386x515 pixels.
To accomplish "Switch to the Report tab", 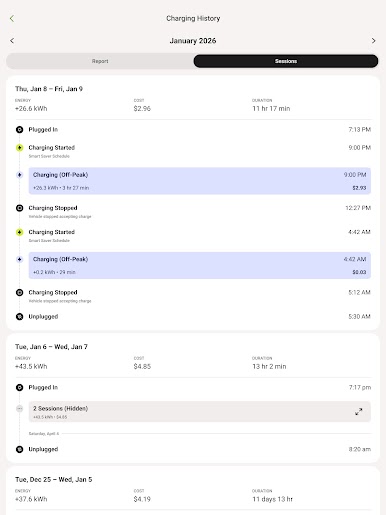I will [100, 61].
